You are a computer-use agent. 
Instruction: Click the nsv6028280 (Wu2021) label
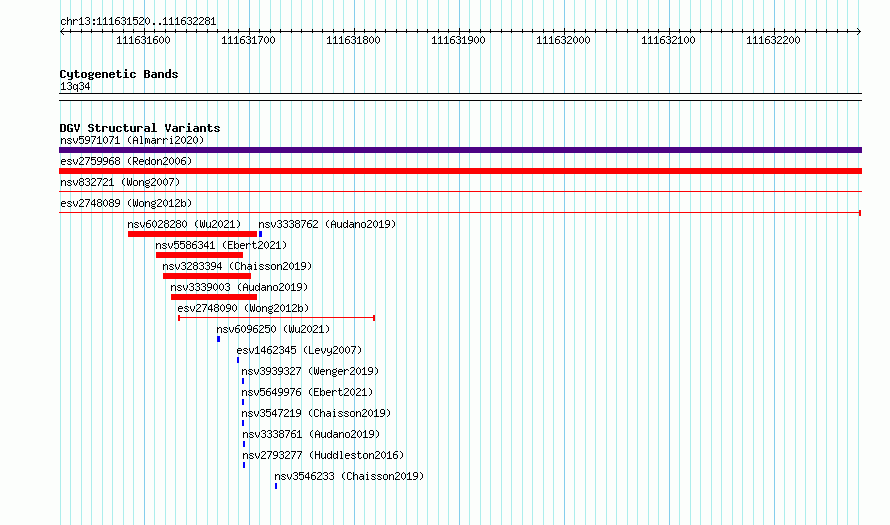pos(184,224)
